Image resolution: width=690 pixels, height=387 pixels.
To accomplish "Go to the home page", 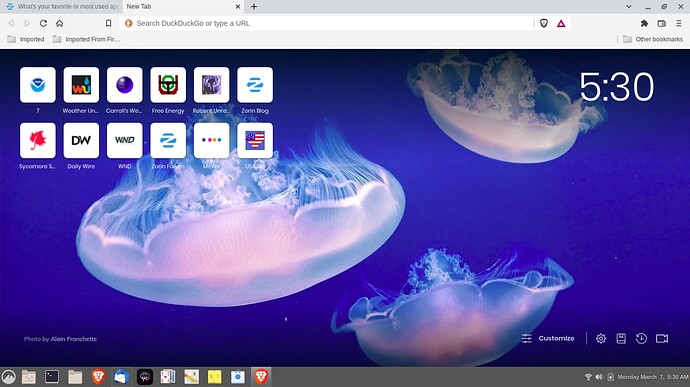I will pyautogui.click(x=59, y=23).
